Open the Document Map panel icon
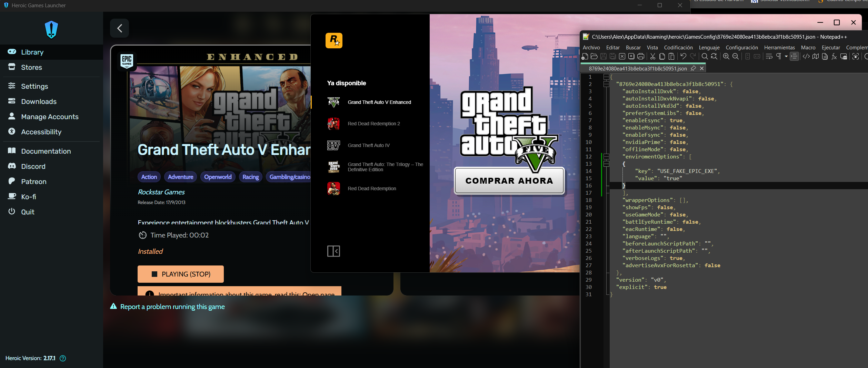 816,57
